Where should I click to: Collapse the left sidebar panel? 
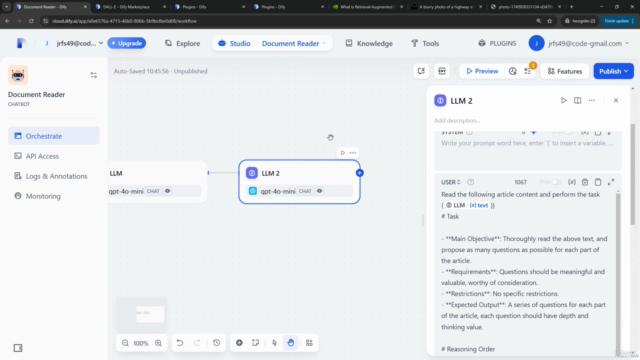[18, 348]
